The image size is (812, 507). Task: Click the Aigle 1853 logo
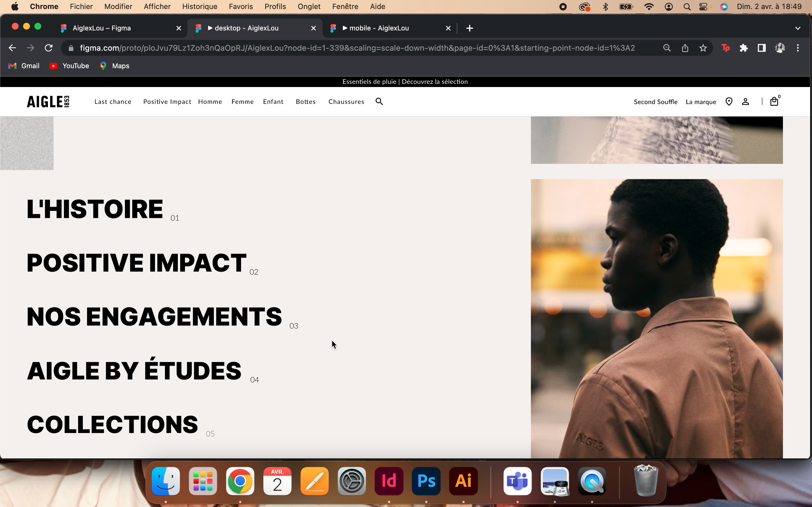coord(48,102)
